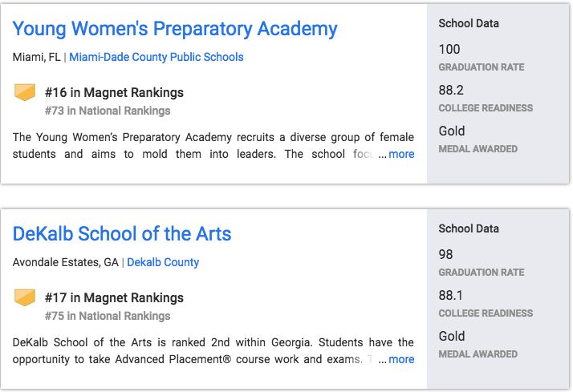Screen dimensions: 573x392
Task: Visit Miami-Dade County Public Schools district link
Action: click(x=156, y=57)
